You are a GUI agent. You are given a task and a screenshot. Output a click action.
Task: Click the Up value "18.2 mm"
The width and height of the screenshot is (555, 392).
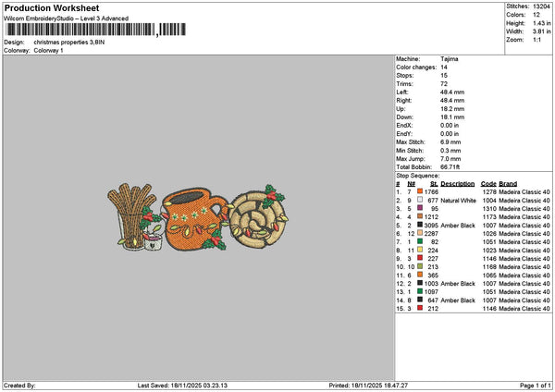[x=452, y=109]
